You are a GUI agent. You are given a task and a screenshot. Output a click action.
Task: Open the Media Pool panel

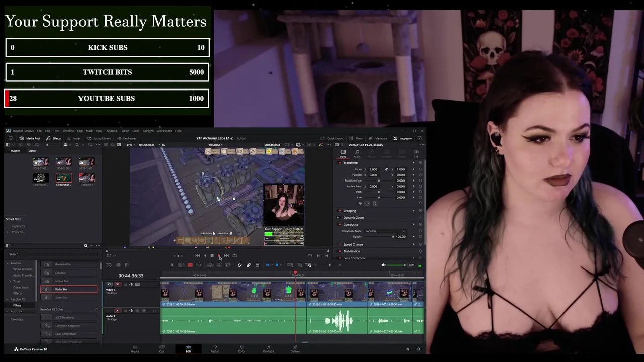click(30, 138)
